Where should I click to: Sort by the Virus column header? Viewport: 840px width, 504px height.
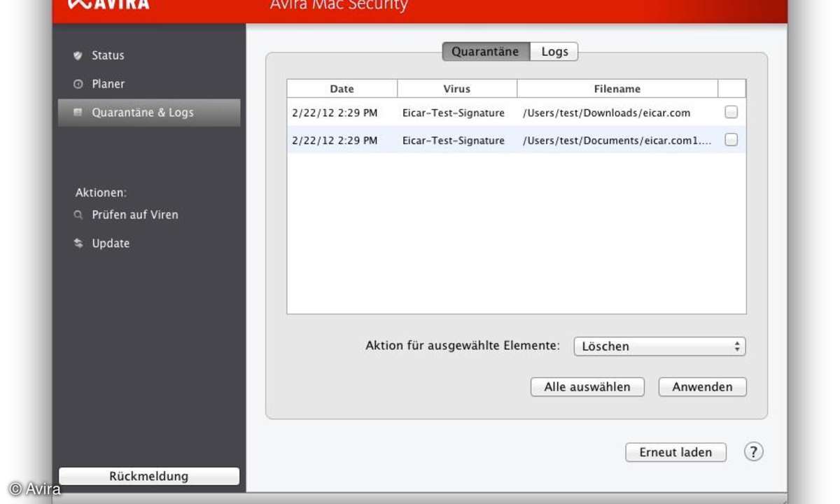(457, 89)
